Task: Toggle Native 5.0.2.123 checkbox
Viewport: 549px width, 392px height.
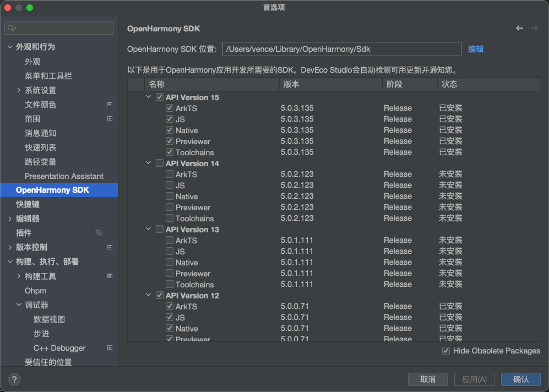Action: (x=170, y=197)
